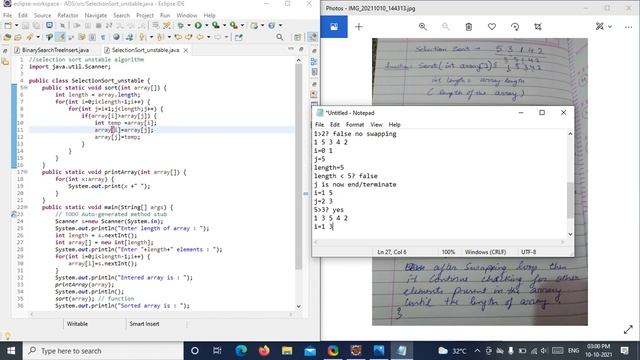Image resolution: width=640 pixels, height=360 pixels.
Task: Open the Eclipse Refactor menu
Action: [68, 16]
